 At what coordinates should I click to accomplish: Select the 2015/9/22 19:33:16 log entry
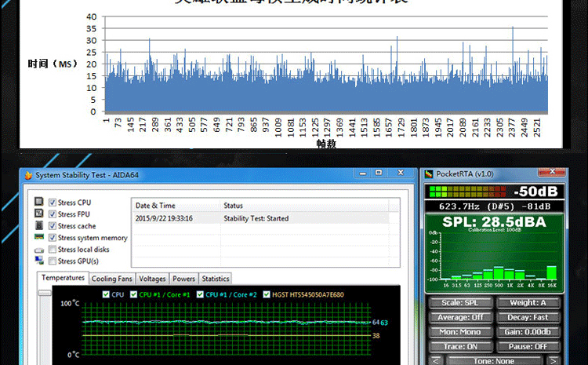(164, 218)
